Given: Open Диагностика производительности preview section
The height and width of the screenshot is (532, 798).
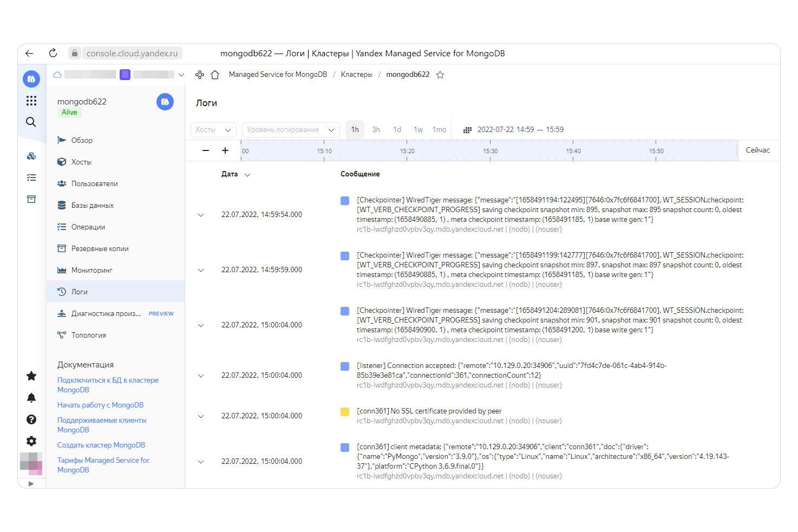Looking at the screenshot, I should (115, 313).
